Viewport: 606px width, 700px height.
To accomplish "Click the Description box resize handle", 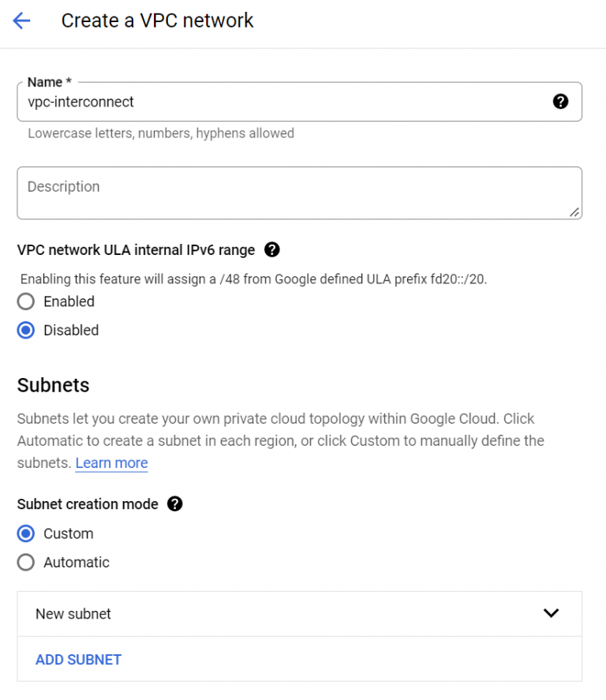I will tap(575, 211).
